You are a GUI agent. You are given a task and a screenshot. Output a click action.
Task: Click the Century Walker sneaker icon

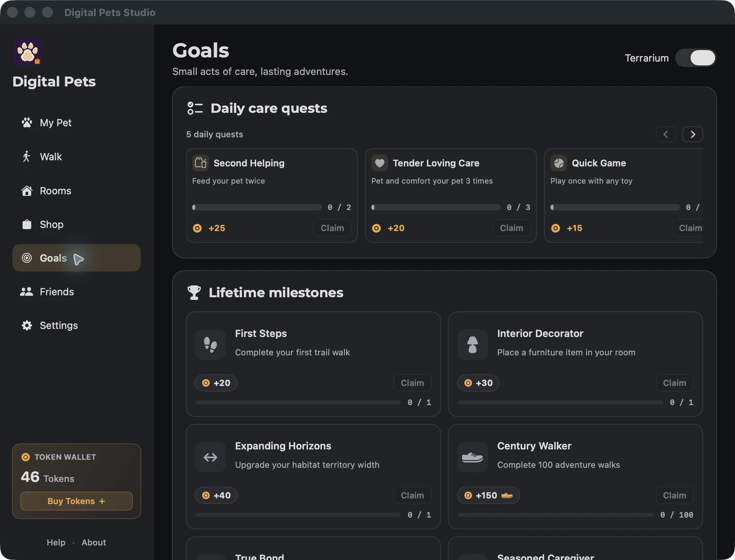point(472,457)
